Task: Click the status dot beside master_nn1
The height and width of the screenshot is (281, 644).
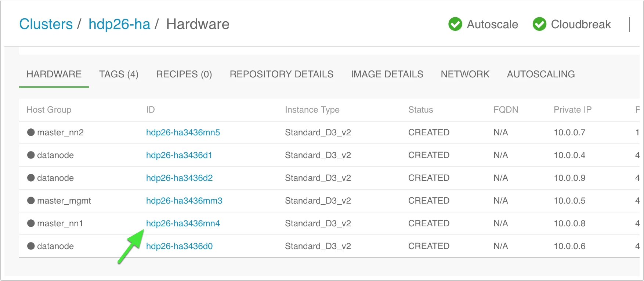Action: point(31,223)
